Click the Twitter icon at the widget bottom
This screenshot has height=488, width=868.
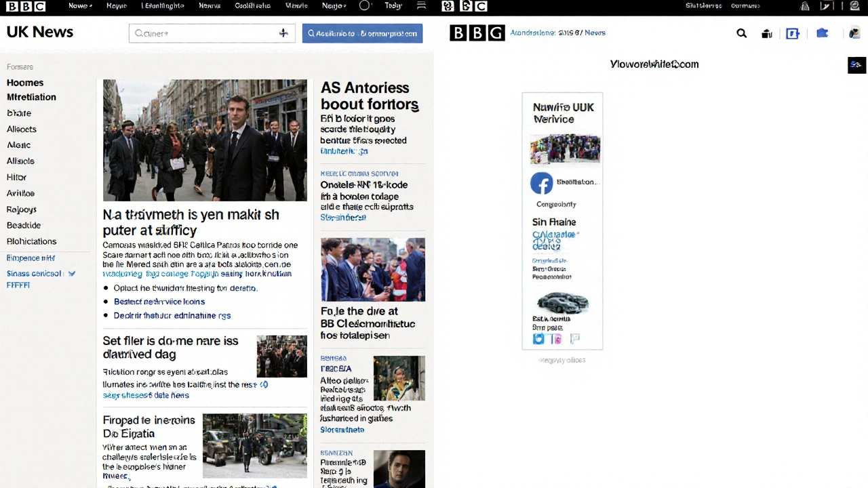538,339
